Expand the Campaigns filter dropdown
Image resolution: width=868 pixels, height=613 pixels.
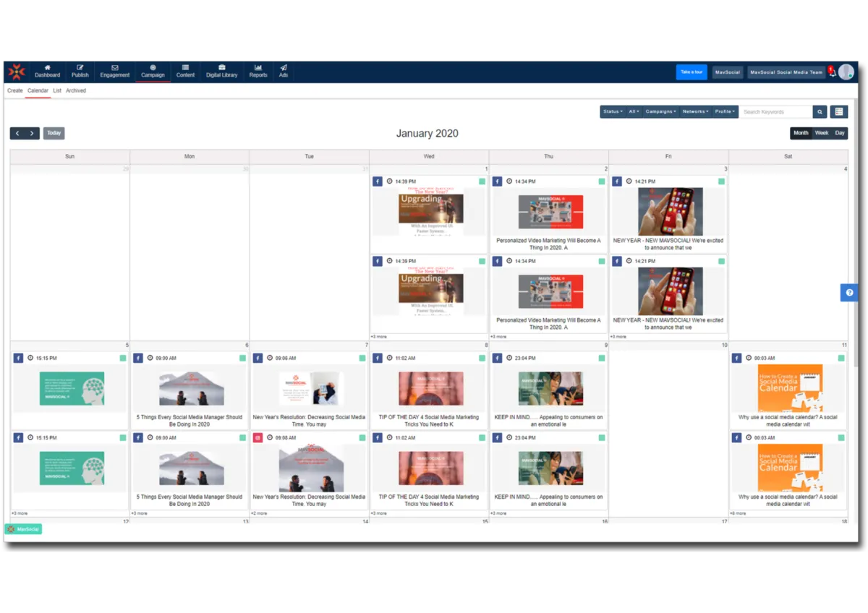point(660,111)
